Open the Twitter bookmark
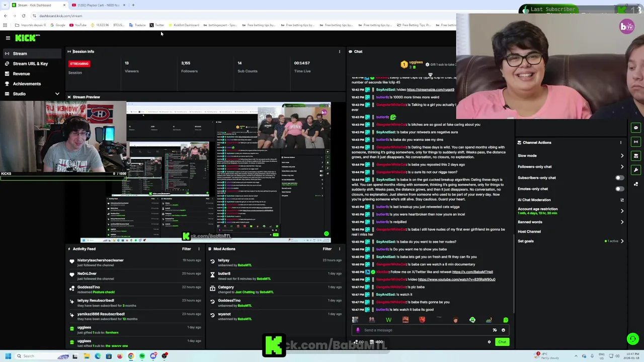Screen dimensions: 644x362 (x=157, y=25)
